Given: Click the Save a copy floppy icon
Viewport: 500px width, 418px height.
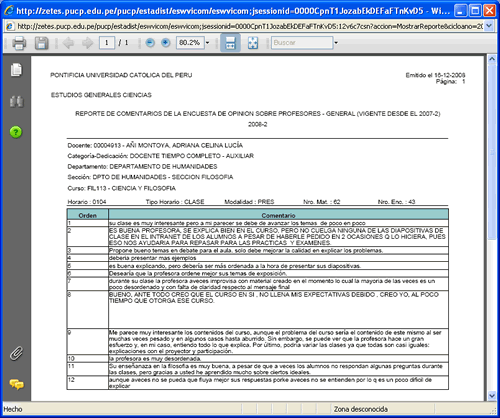Looking at the screenshot, I should coord(41,43).
